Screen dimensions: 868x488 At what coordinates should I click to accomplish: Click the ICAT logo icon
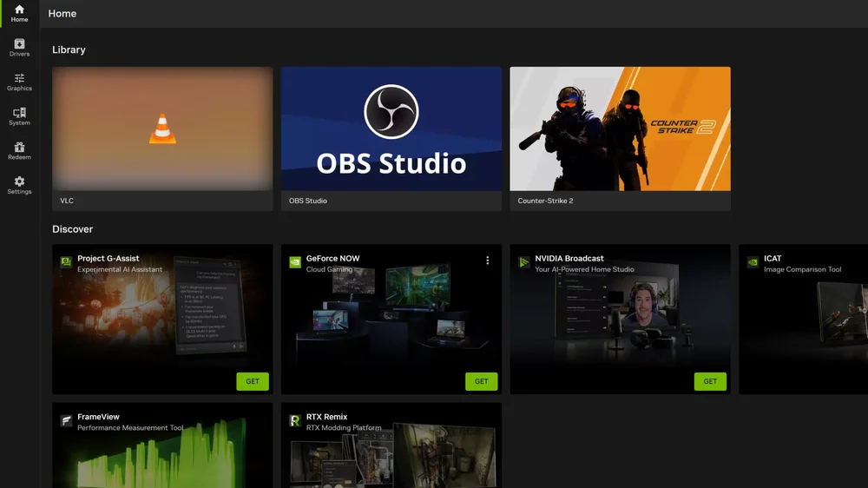click(x=753, y=261)
